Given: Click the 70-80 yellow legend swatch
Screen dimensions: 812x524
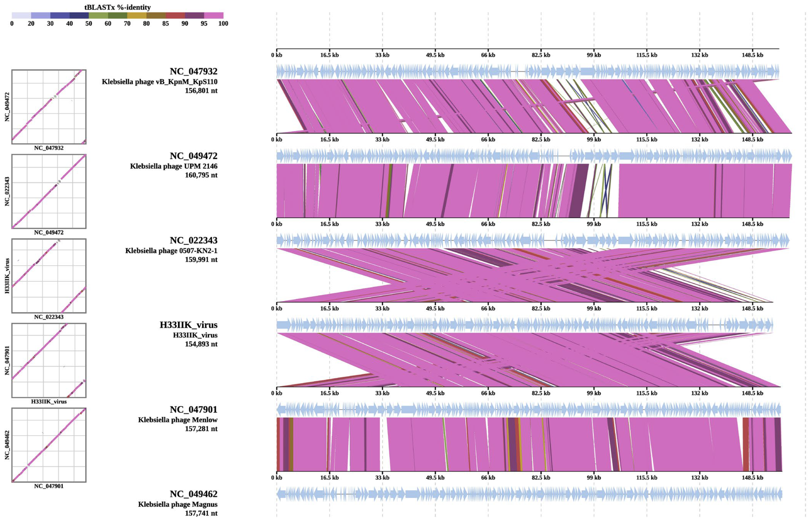Looking at the screenshot, I should pos(136,15).
